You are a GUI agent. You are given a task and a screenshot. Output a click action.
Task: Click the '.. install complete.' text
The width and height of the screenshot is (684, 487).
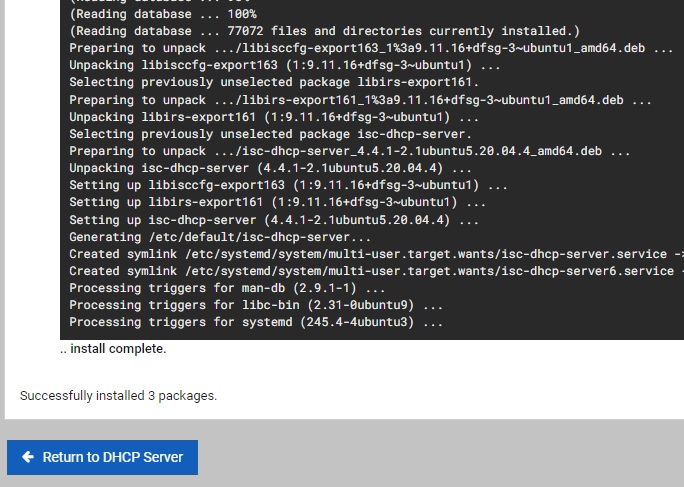pos(113,349)
